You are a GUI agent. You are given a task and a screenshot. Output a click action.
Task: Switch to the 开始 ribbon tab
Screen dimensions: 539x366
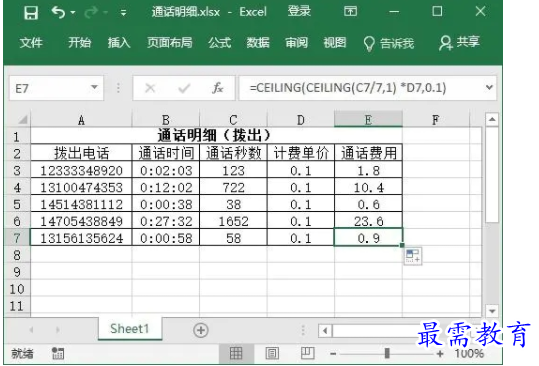[x=79, y=43]
